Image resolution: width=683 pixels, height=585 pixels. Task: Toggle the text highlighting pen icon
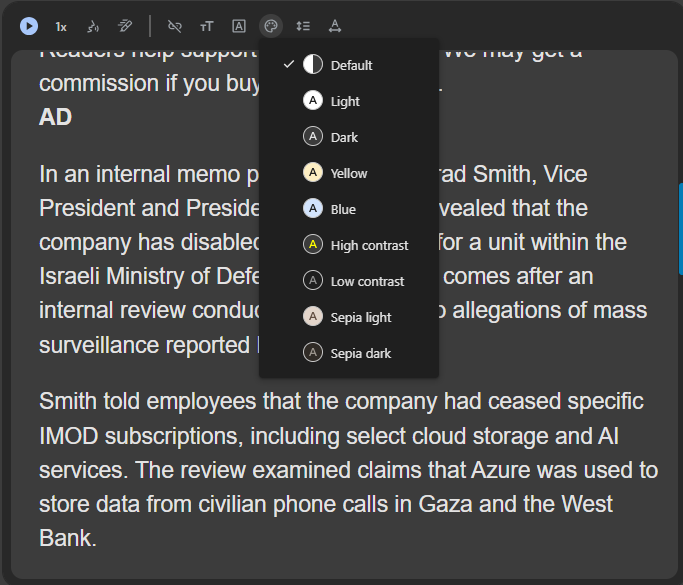tap(125, 26)
